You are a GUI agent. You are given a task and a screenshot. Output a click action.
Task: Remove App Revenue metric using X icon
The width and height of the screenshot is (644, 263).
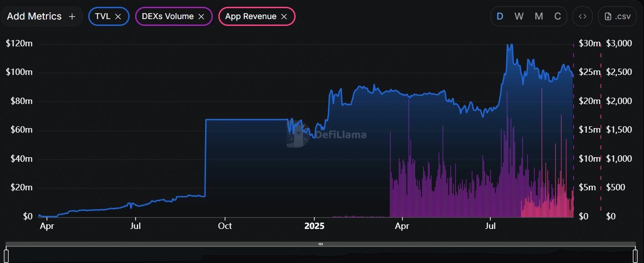click(284, 16)
